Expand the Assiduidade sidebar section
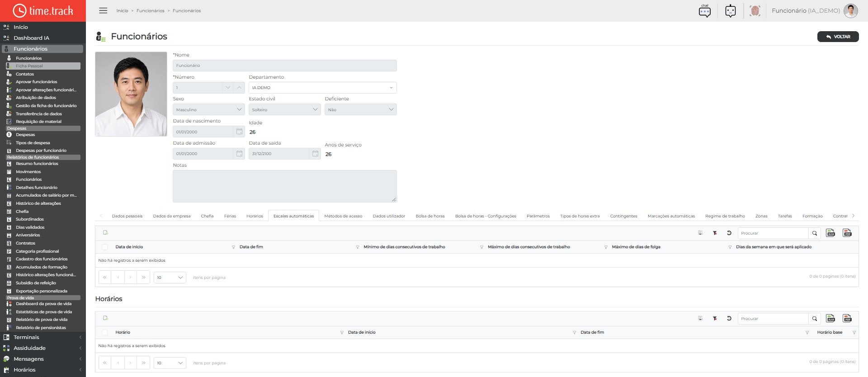This screenshot has height=377, width=868. pos(43,348)
